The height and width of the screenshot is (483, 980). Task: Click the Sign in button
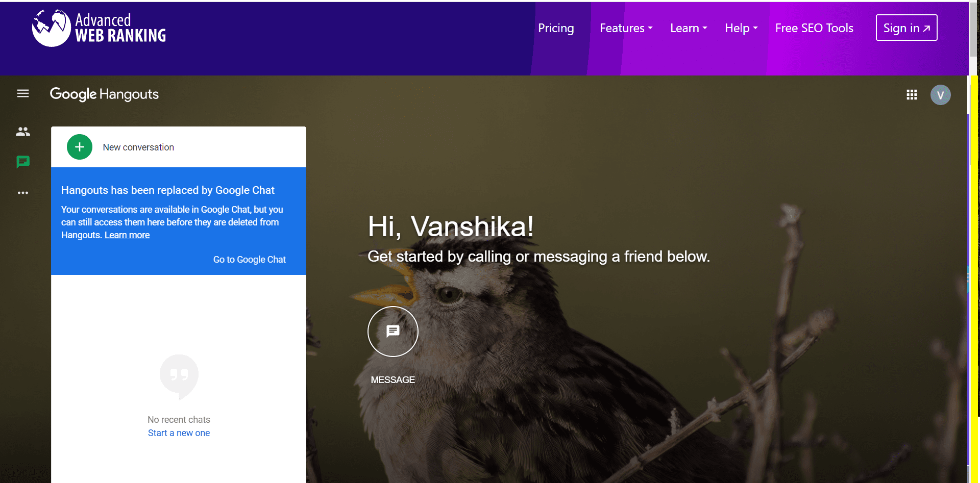click(906, 28)
